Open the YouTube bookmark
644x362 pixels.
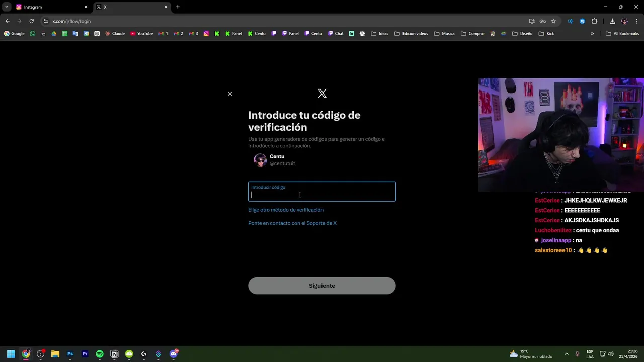[141, 34]
